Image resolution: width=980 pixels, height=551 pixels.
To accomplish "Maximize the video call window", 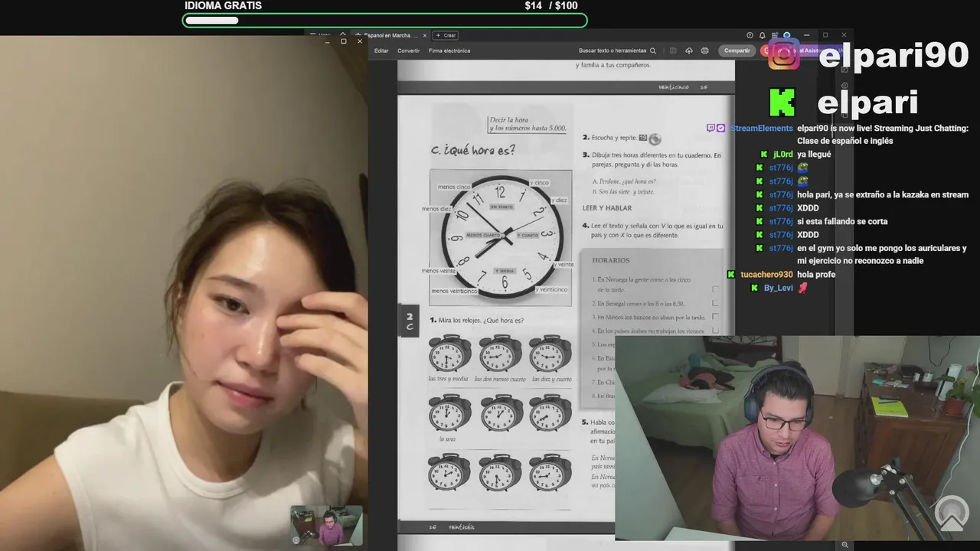I will [343, 41].
